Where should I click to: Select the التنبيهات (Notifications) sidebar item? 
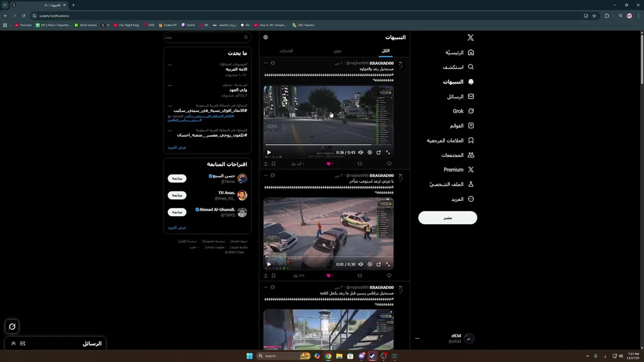[x=458, y=82]
